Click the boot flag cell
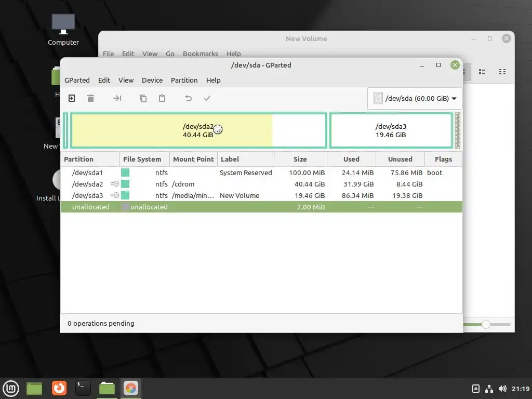 (435, 172)
